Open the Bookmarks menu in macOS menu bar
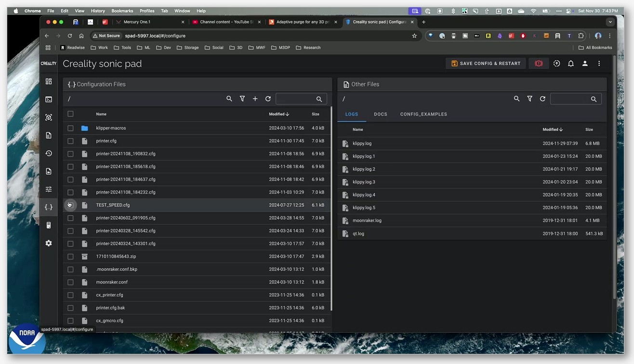 pyautogui.click(x=122, y=11)
